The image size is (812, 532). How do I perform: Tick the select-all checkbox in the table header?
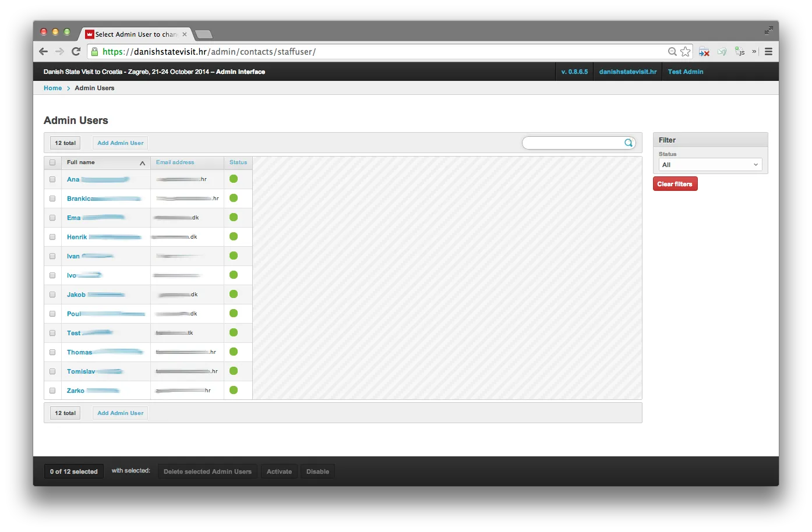pyautogui.click(x=52, y=163)
